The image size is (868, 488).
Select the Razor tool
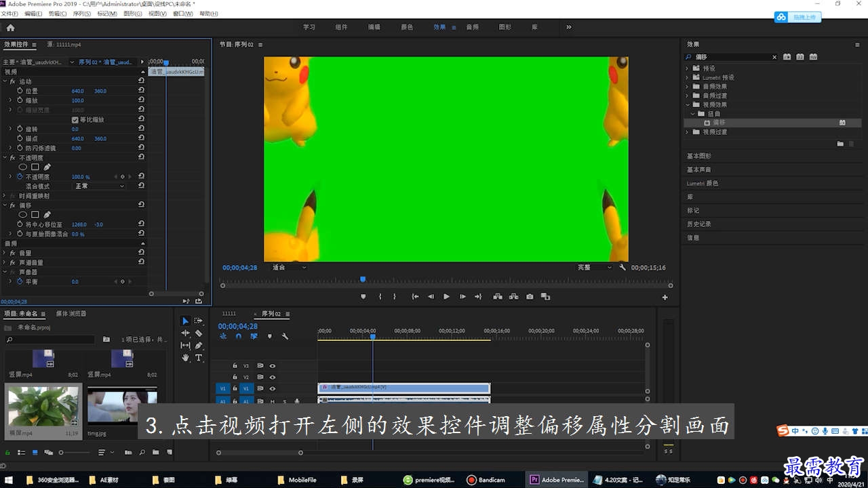[199, 333]
